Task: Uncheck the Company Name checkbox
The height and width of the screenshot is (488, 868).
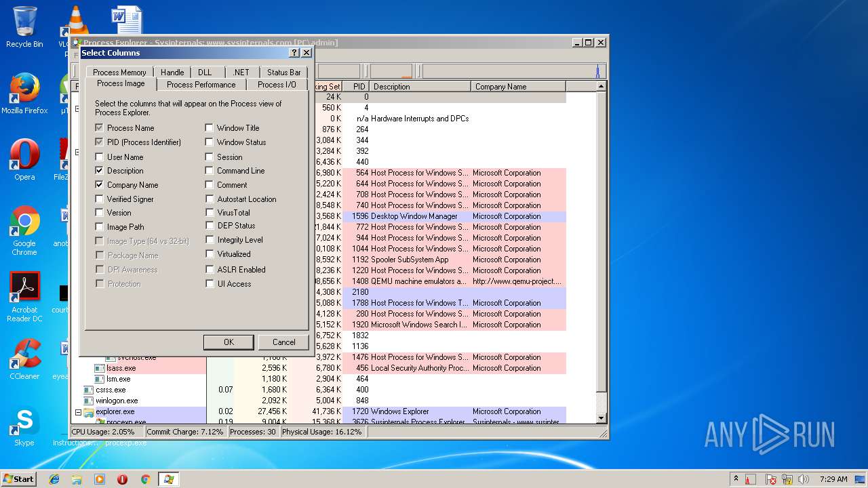Action: [x=100, y=185]
